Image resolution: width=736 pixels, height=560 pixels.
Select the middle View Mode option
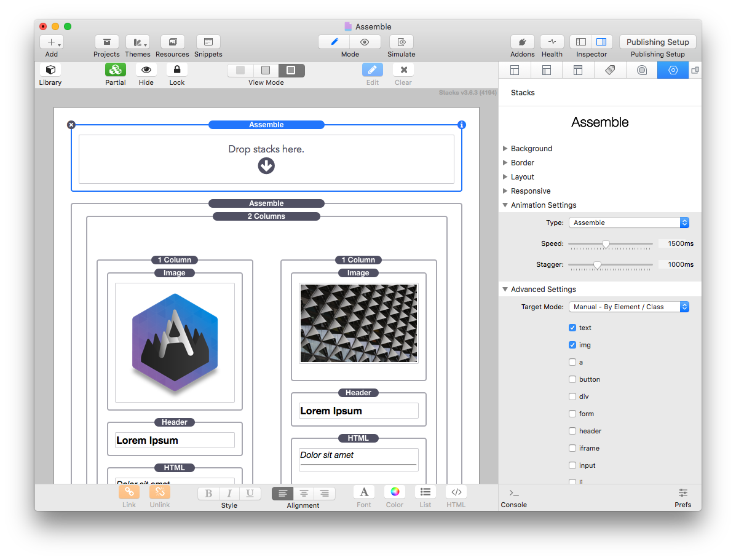point(266,71)
